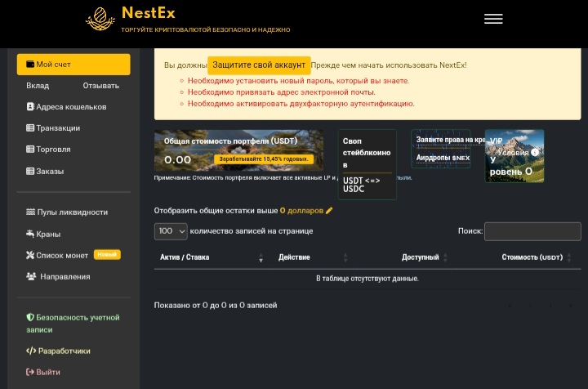The height and width of the screenshot is (389, 588).
Task: Click text 'Показано от 0 до 0 из 0 записей'
Action: point(216,306)
